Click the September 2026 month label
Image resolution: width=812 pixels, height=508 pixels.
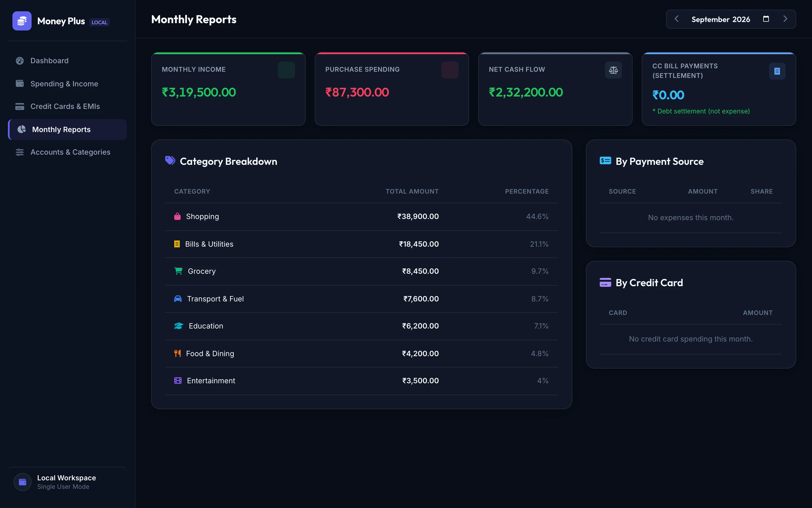coord(720,19)
